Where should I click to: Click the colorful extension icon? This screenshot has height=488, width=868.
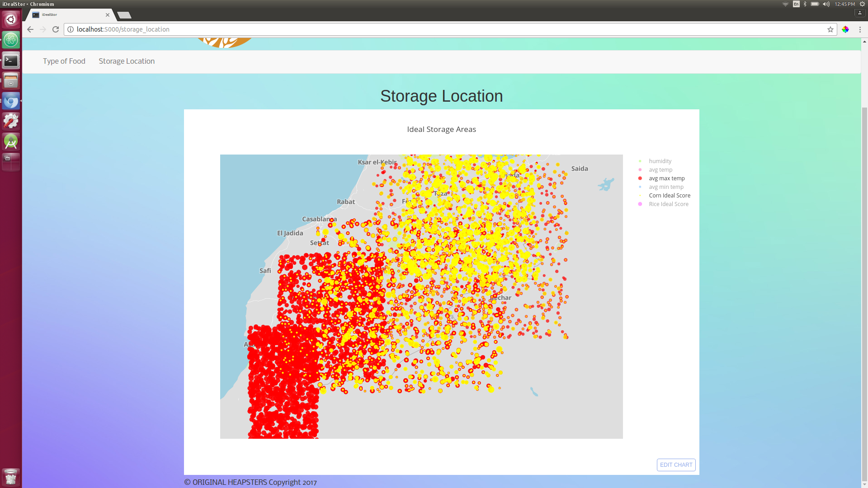[845, 29]
